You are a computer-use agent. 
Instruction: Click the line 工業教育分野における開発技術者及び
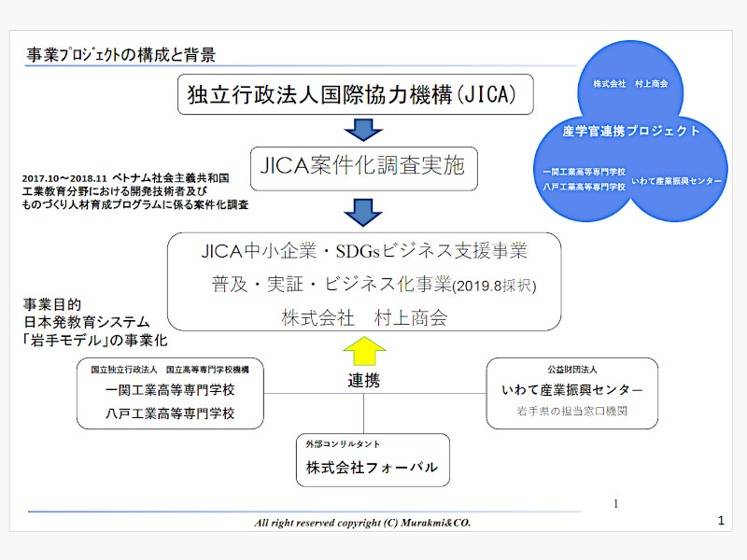tap(115, 191)
